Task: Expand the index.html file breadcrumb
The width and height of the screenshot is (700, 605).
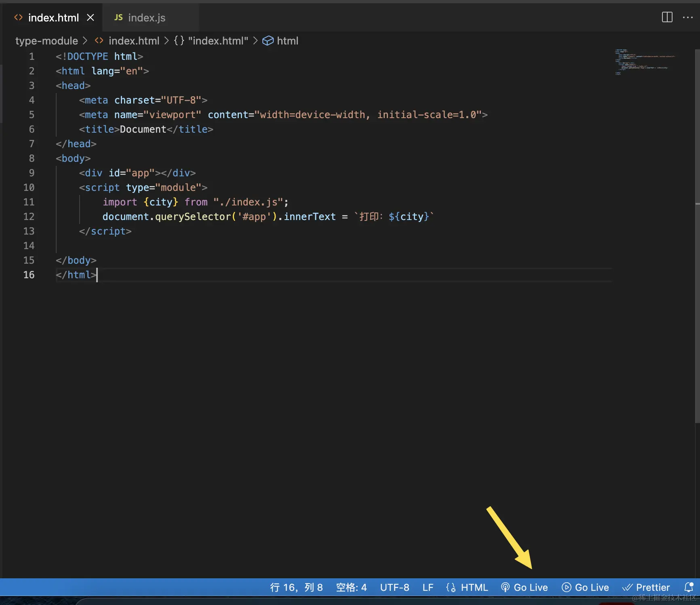Action: 127,41
